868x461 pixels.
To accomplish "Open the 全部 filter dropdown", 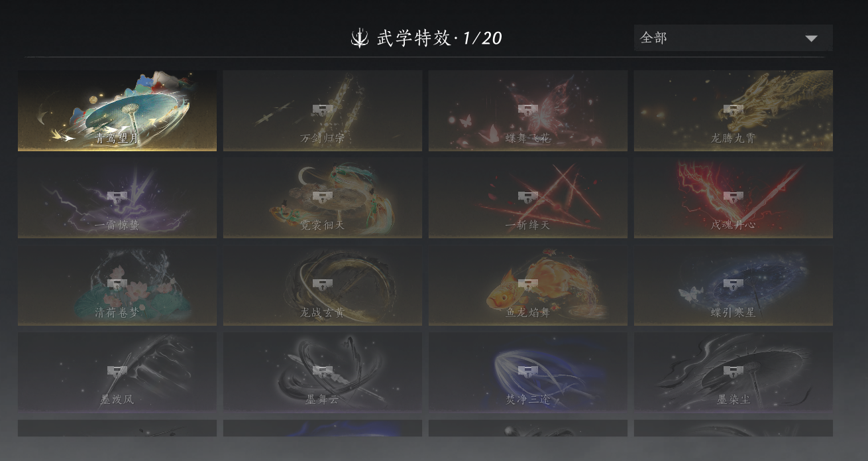I will 733,38.
